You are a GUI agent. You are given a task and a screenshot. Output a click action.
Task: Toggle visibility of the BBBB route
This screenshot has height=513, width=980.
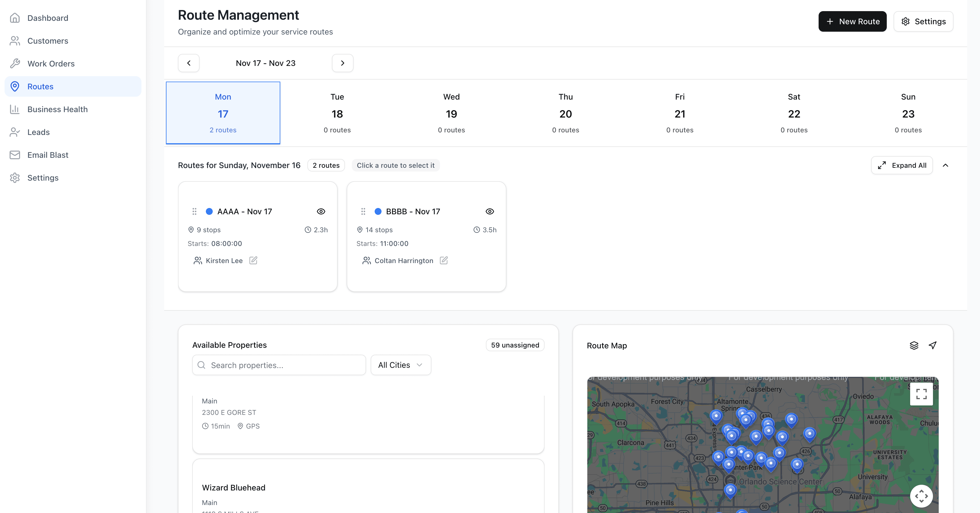tap(490, 212)
